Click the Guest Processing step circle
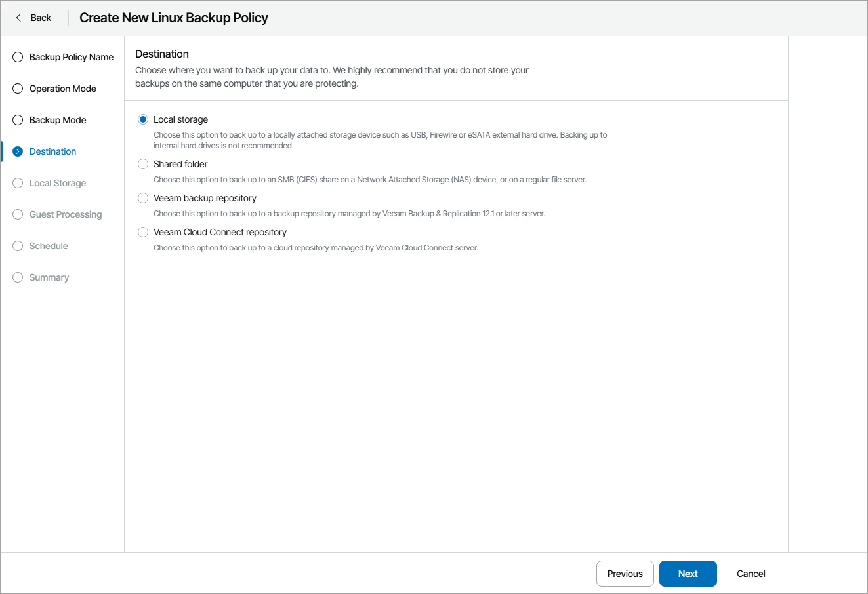Viewport: 868px width, 594px height. [17, 214]
